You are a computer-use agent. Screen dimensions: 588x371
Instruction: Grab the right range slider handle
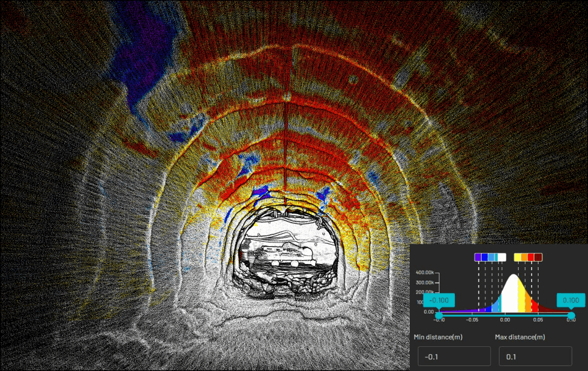pyautogui.click(x=571, y=315)
